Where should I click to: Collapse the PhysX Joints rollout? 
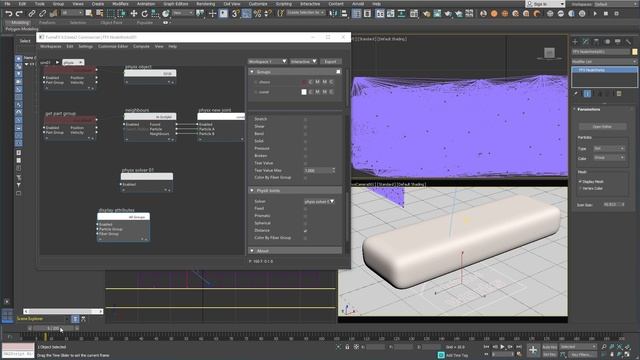click(252, 191)
